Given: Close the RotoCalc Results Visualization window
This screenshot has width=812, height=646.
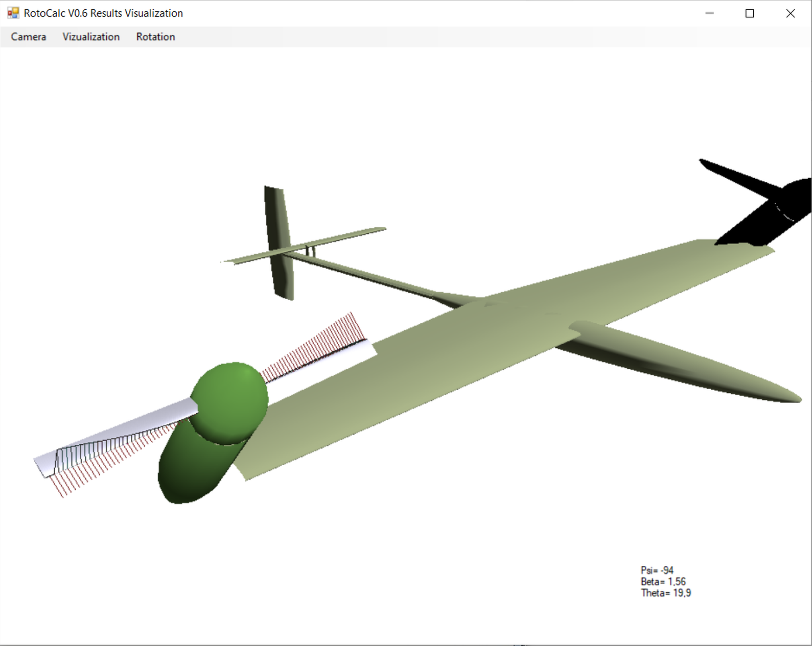Looking at the screenshot, I should click(x=791, y=13).
